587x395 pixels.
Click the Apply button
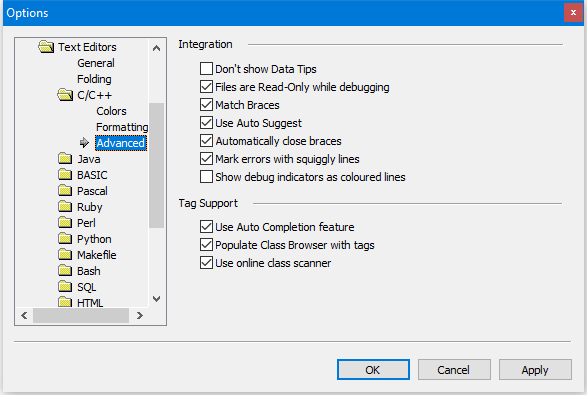point(535,370)
